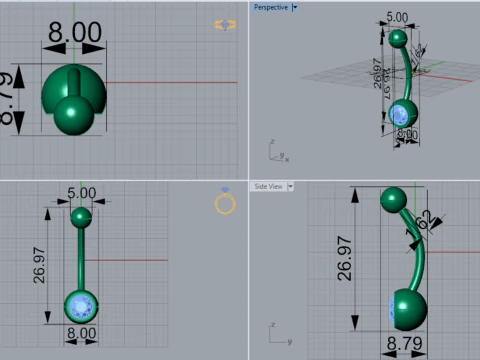The image size is (480, 360).
Task: Select the 8.79 dimension in Side View
Action: click(x=405, y=343)
